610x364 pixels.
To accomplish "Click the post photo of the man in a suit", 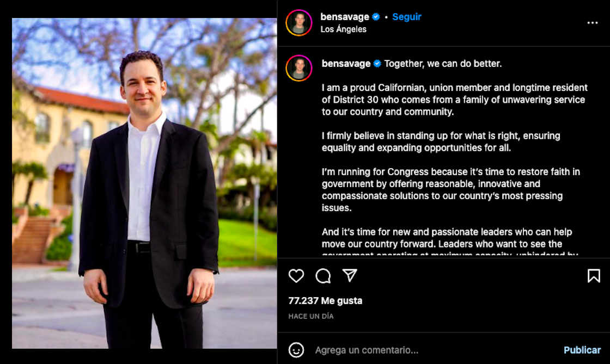I will pyautogui.click(x=144, y=183).
